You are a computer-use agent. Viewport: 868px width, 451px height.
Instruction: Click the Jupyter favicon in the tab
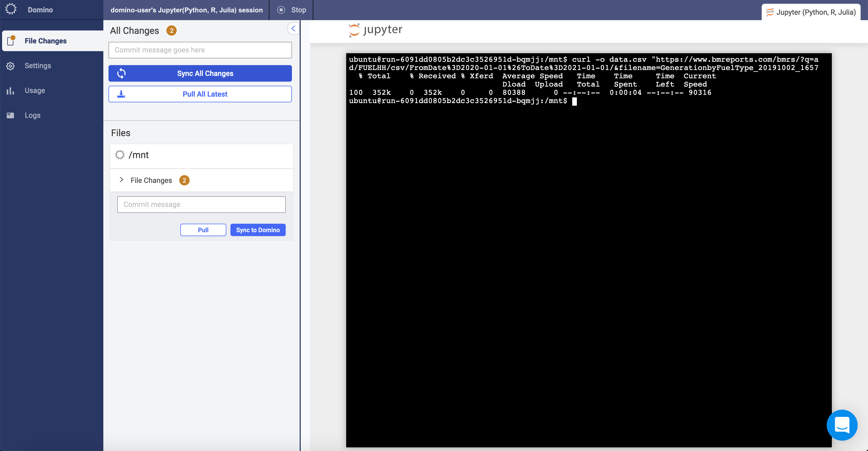[x=770, y=12]
